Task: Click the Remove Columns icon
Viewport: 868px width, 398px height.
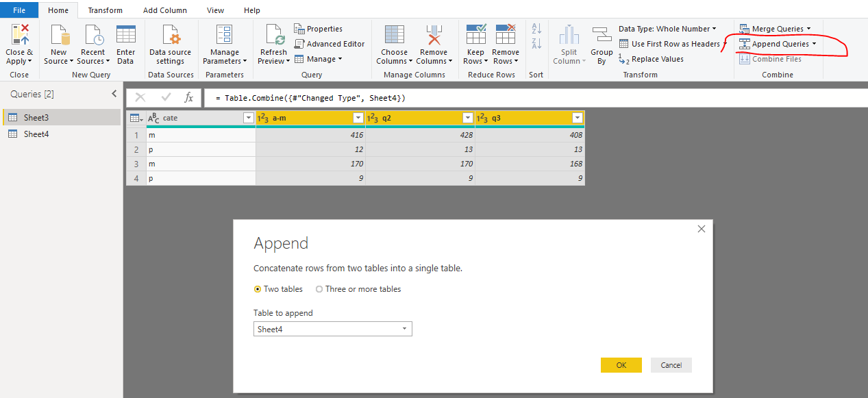Action: pyautogui.click(x=434, y=34)
